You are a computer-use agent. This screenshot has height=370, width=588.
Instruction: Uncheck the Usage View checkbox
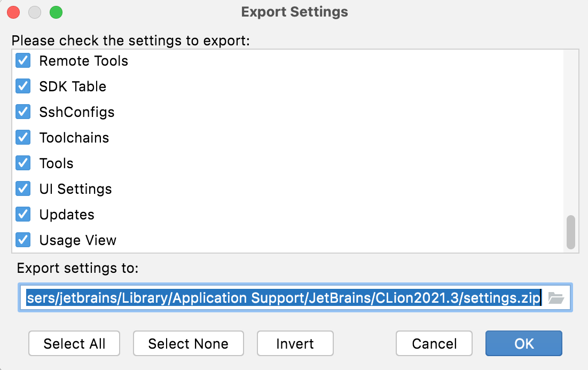[x=22, y=240]
